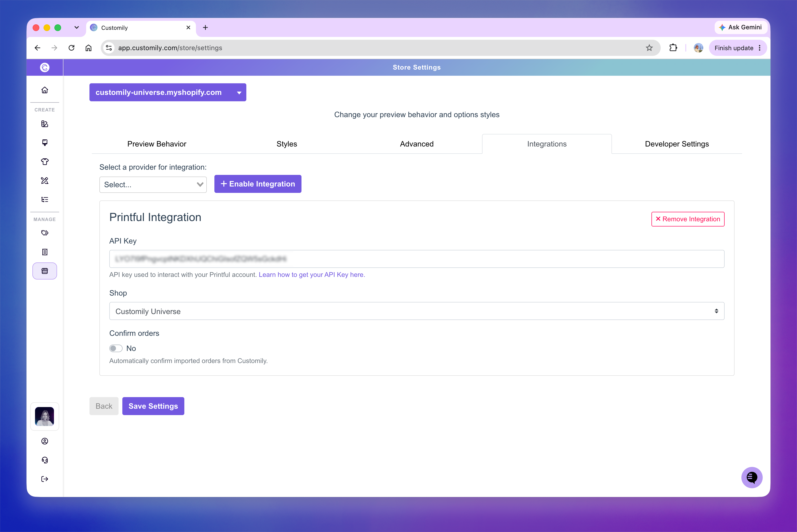Open the product sets brush icon in sidebar

(45, 142)
